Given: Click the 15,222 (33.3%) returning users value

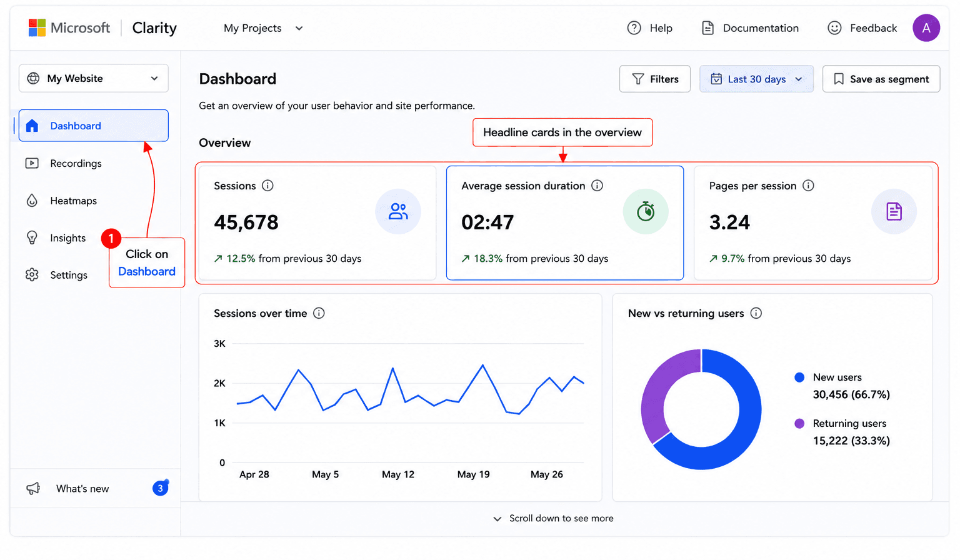Looking at the screenshot, I should pyautogui.click(x=851, y=441).
